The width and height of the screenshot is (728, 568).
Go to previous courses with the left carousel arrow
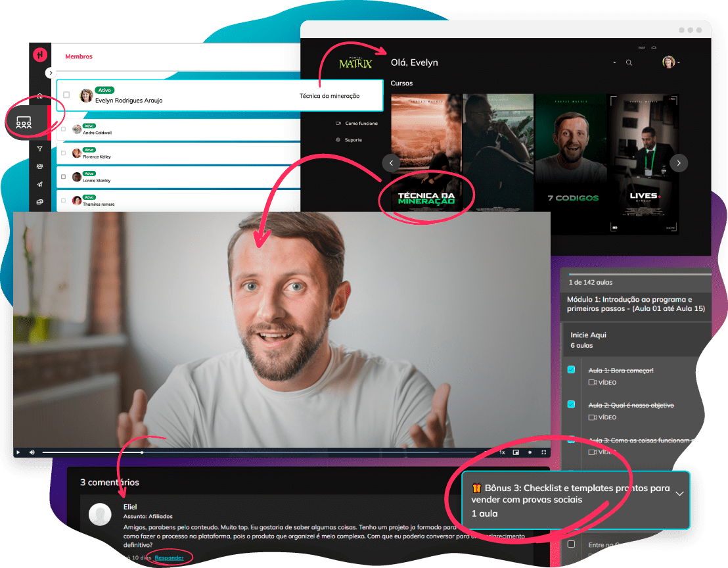tap(391, 163)
